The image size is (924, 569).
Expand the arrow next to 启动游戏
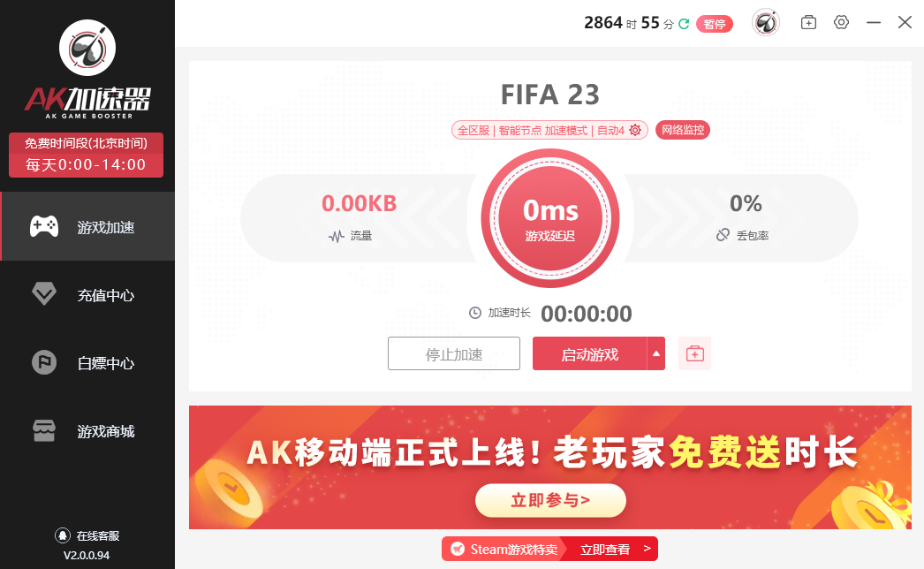click(x=655, y=353)
